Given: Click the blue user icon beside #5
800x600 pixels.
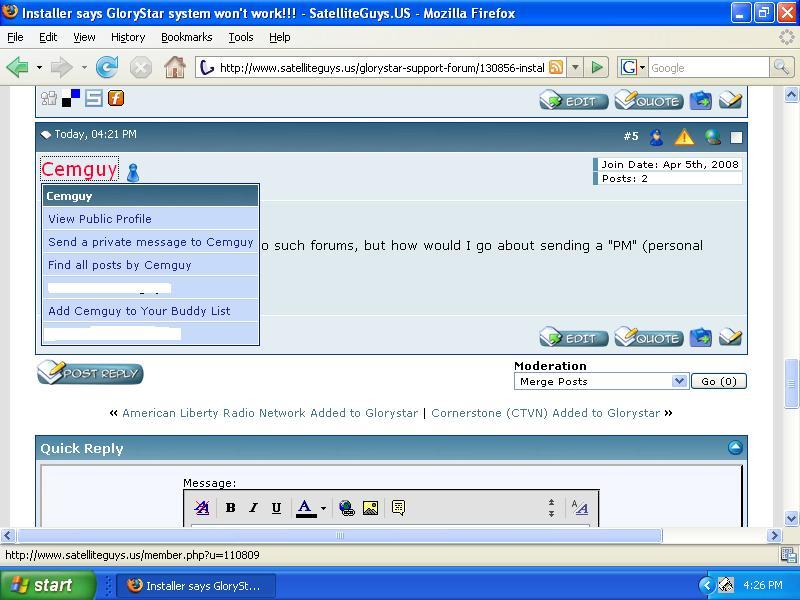Looking at the screenshot, I should pos(657,137).
